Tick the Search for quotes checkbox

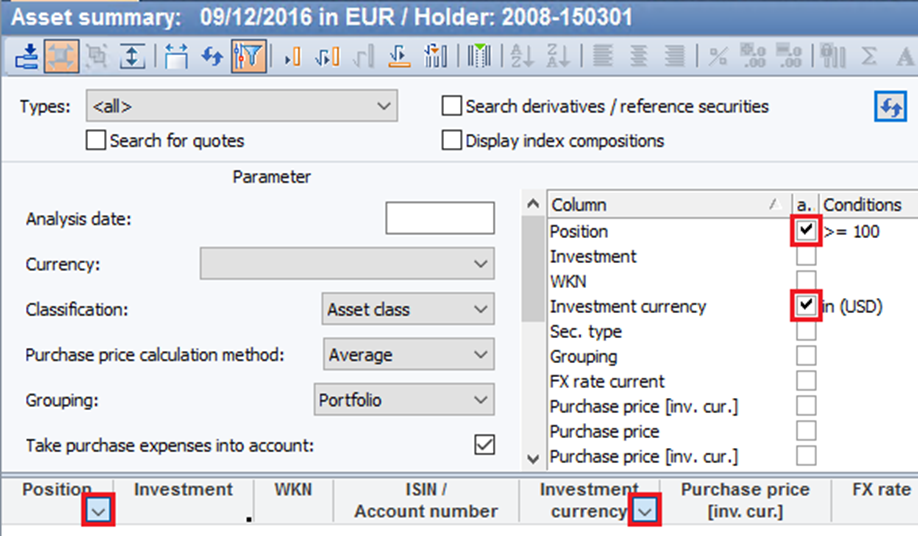coord(96,141)
